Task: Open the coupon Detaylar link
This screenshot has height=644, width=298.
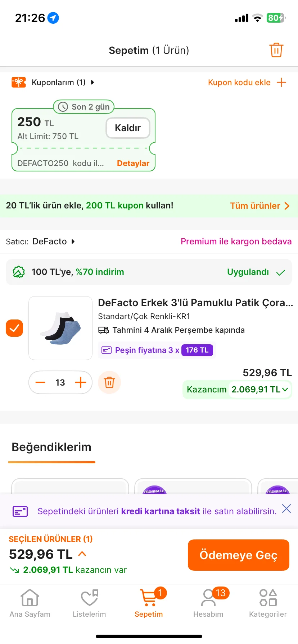Action: pyautogui.click(x=133, y=163)
